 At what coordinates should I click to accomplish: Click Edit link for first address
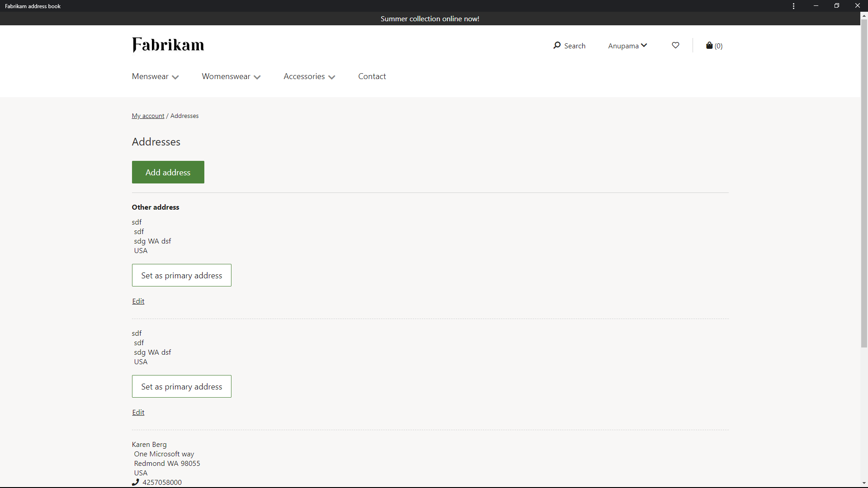click(x=138, y=301)
